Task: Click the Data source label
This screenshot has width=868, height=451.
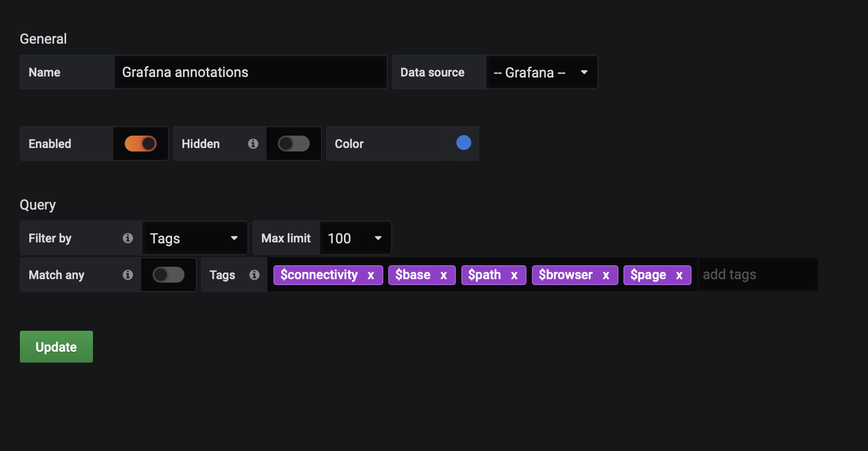Action: [433, 72]
